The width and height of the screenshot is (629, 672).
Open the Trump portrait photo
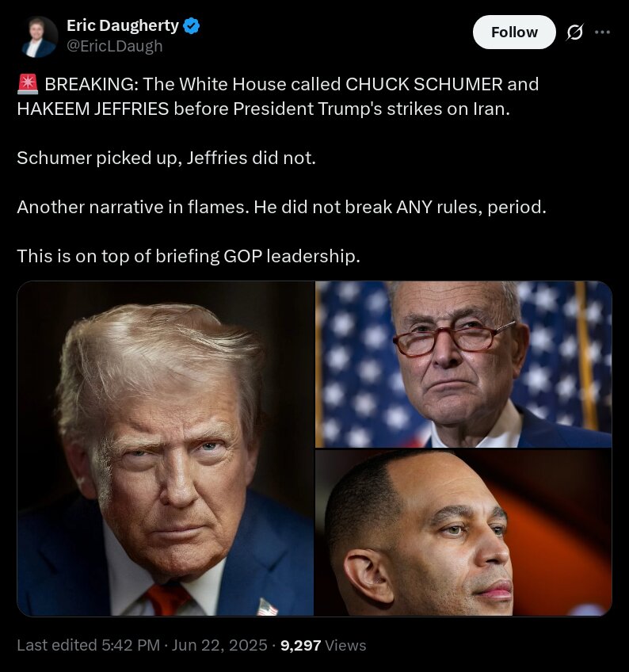(x=166, y=449)
